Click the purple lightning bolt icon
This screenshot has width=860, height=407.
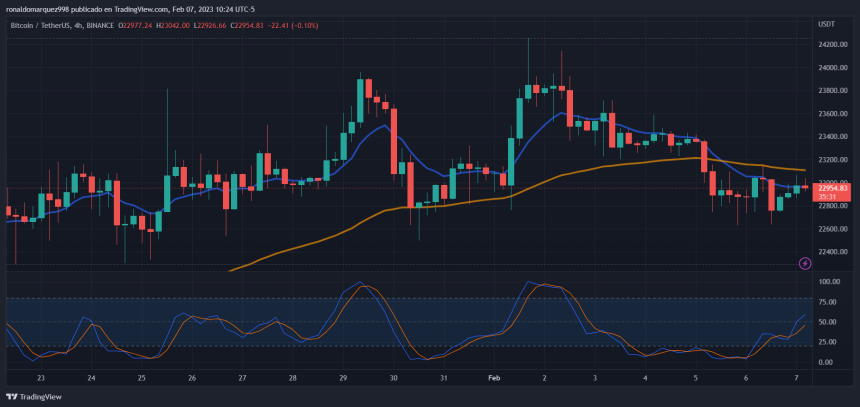click(805, 263)
